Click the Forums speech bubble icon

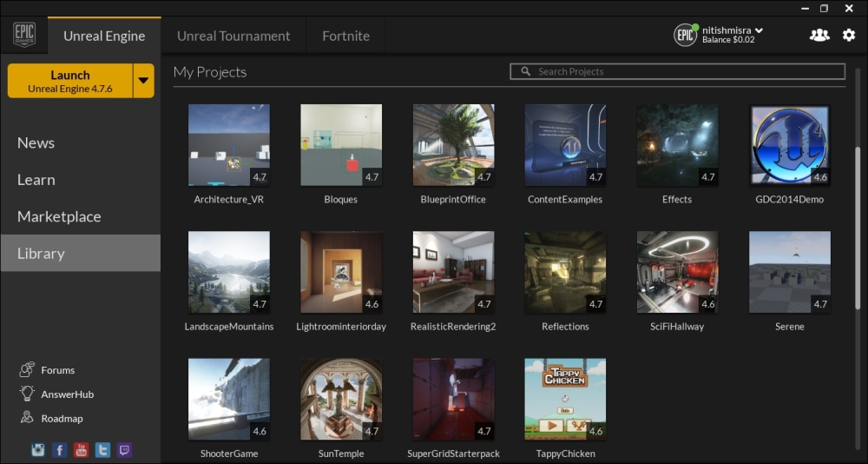[27, 369]
